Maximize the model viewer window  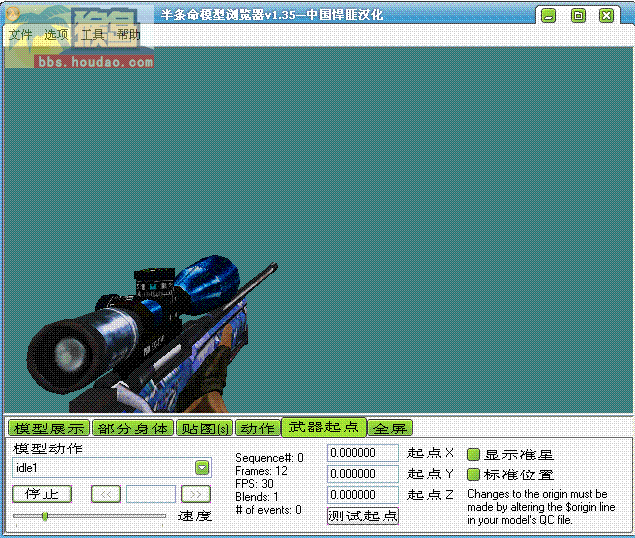point(578,16)
